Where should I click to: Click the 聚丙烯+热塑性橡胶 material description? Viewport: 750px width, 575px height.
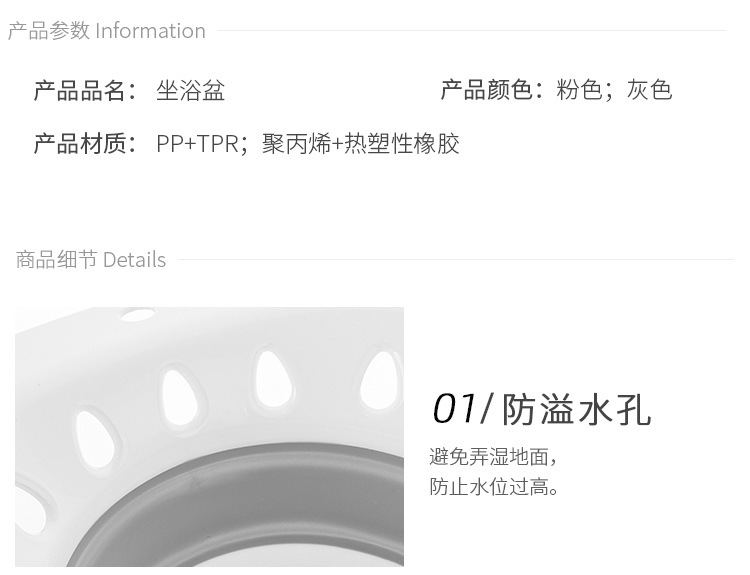tap(361, 143)
